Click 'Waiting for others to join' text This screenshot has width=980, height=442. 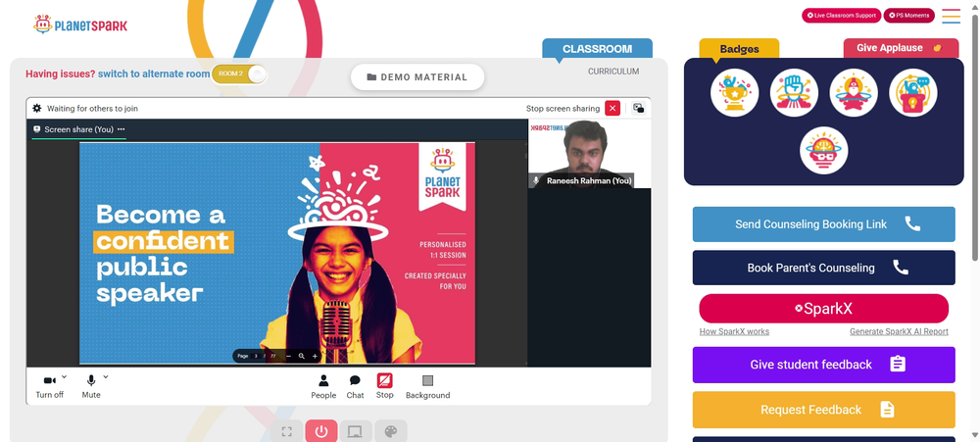click(92, 108)
